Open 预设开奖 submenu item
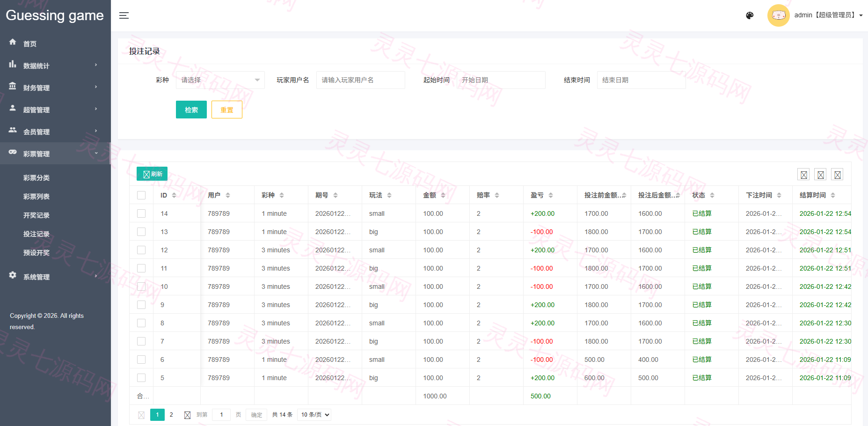 click(x=36, y=253)
